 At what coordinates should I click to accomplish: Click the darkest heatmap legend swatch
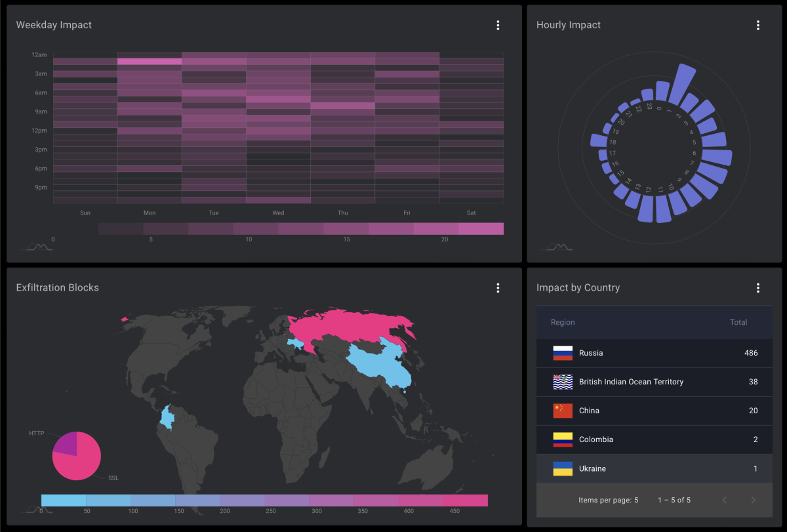pos(121,228)
